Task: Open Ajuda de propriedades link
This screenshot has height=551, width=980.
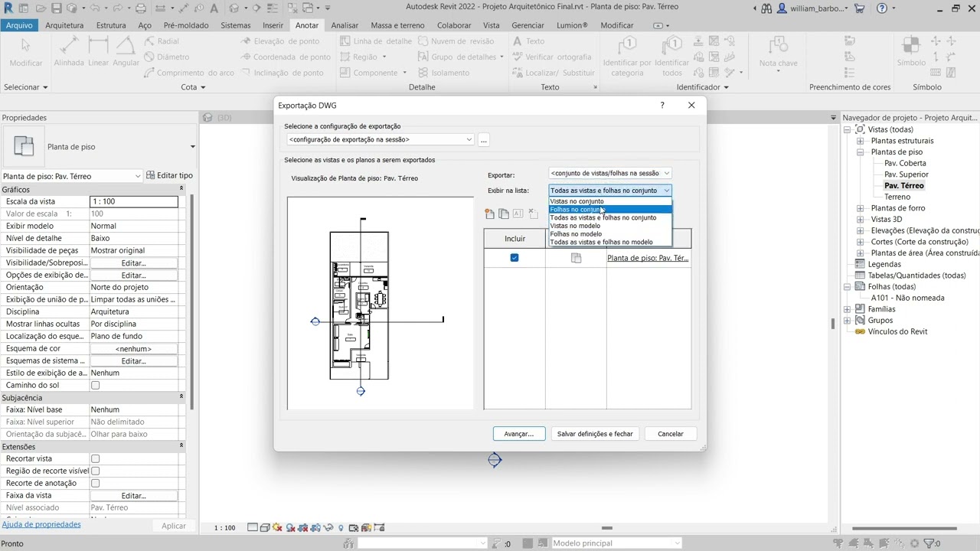Action: pyautogui.click(x=41, y=524)
